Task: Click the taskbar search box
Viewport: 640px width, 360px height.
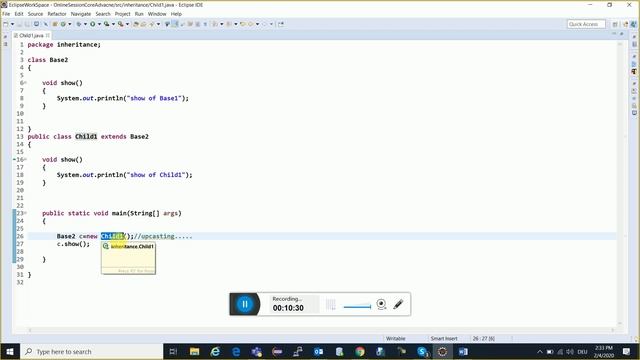Action: click(91, 351)
